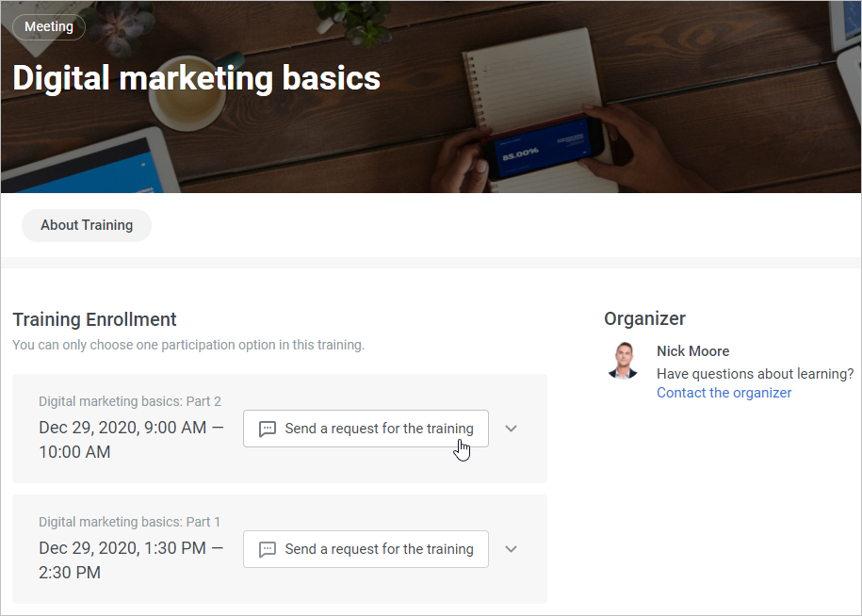This screenshot has height=616, width=862.
Task: Select the 'Digital marketing basics: Part 1' label
Action: 130,522
